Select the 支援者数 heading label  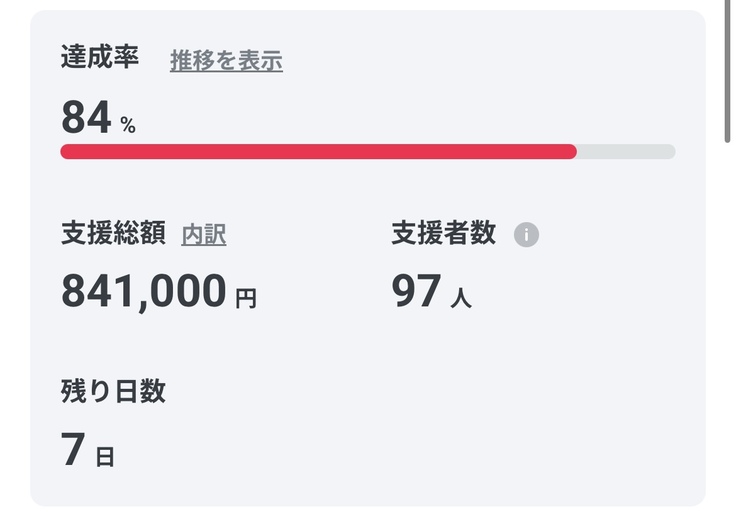[x=443, y=234]
